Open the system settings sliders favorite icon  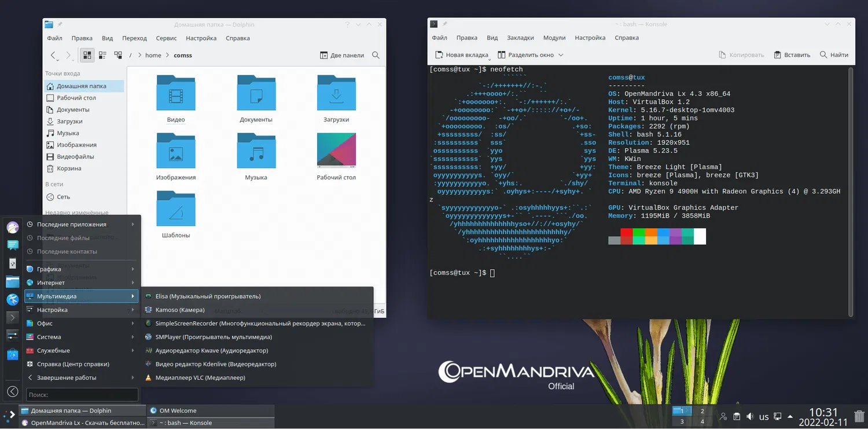click(x=13, y=335)
